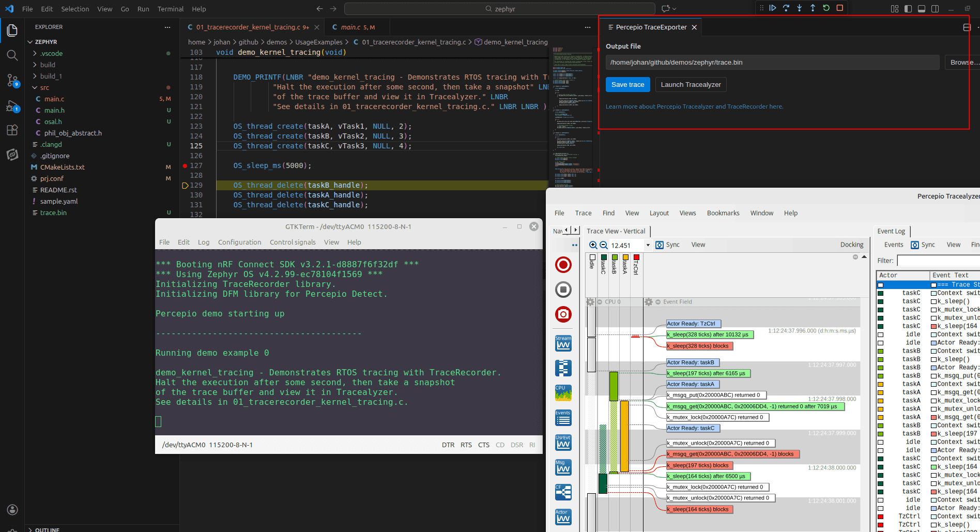Open the Trace menu in Tracealyzer

pos(583,212)
